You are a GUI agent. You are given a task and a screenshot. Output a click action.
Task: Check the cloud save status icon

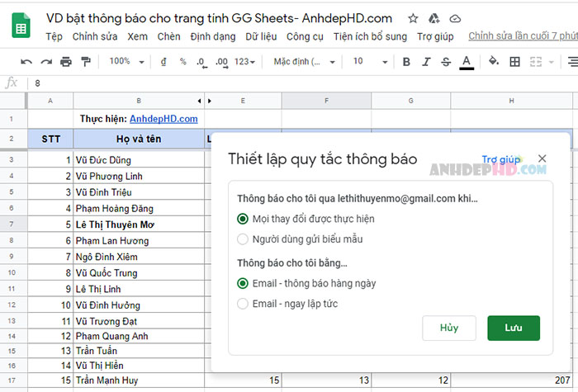[x=455, y=18]
